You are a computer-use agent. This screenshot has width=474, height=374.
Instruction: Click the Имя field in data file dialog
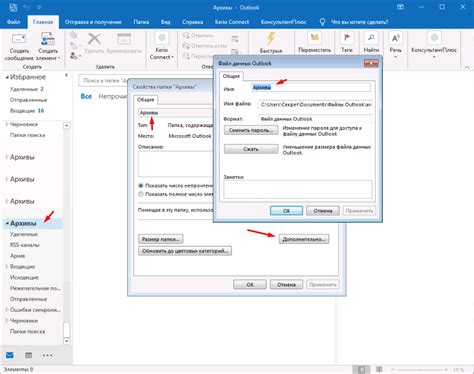tap(310, 88)
